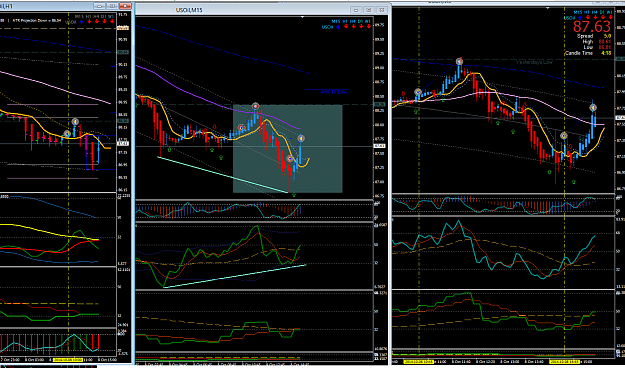Close the H1 chart window
The image size is (625, 368).
(x=125, y=6)
